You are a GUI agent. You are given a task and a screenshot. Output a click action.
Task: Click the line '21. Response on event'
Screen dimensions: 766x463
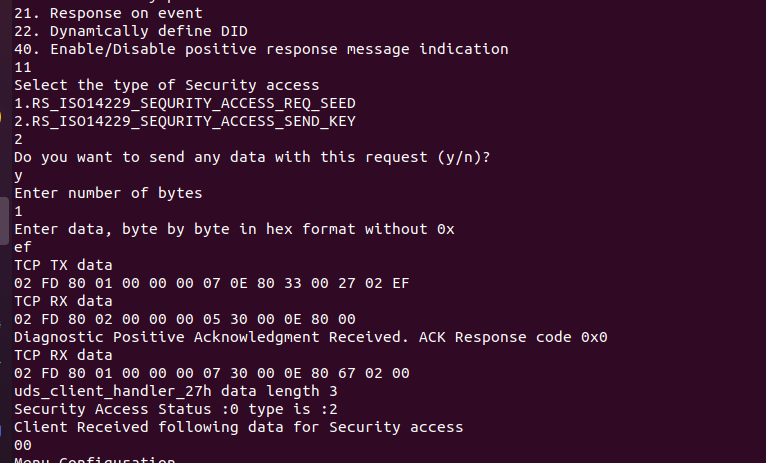coord(108,13)
